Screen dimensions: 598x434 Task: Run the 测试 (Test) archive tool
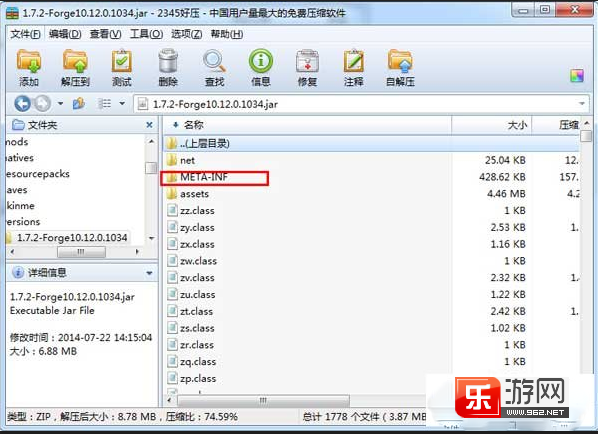(x=122, y=68)
